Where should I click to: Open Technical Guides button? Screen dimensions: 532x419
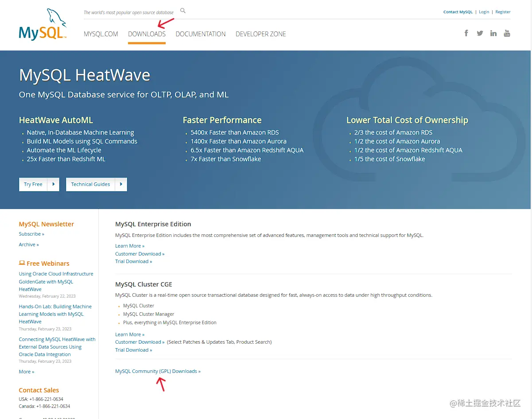(x=97, y=184)
